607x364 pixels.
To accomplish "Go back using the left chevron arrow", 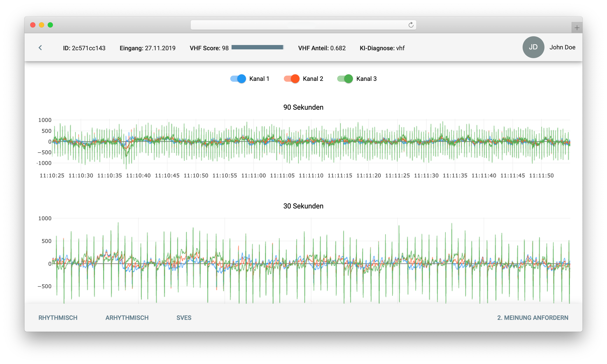I will (x=40, y=48).
